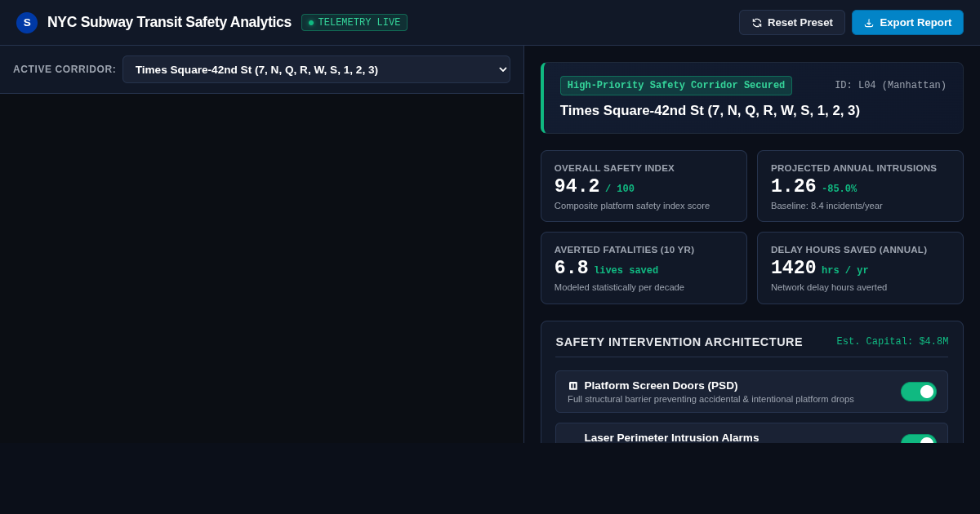Open the Active Corridor dropdown
Image resolution: width=980 pixels, height=514 pixels.
(316, 69)
